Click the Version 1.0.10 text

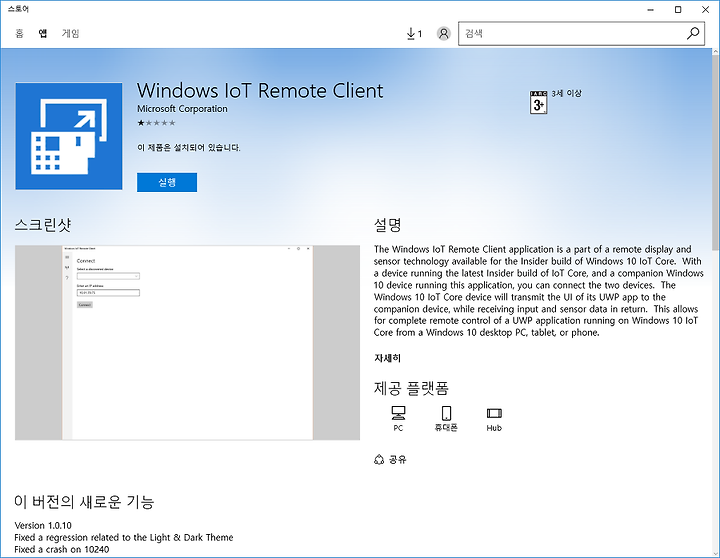(43, 525)
